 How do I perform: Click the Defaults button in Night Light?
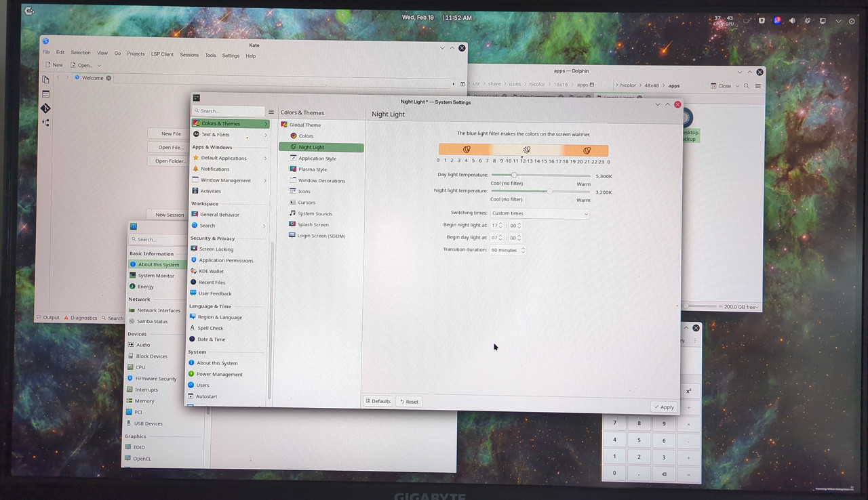(x=378, y=401)
